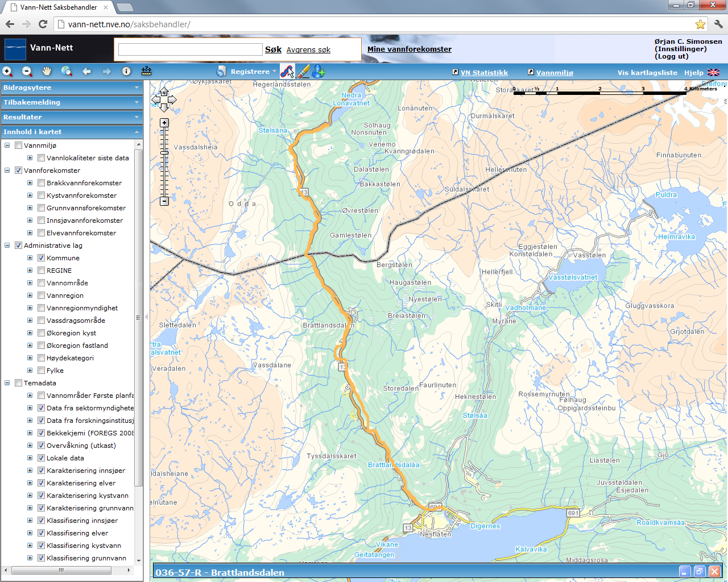
Task: Activate the identify info tool
Action: [x=126, y=71]
